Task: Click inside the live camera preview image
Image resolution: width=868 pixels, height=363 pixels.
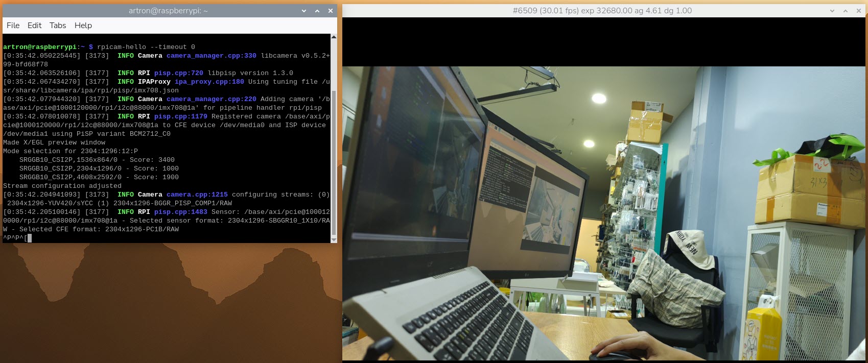Action: tap(603, 214)
